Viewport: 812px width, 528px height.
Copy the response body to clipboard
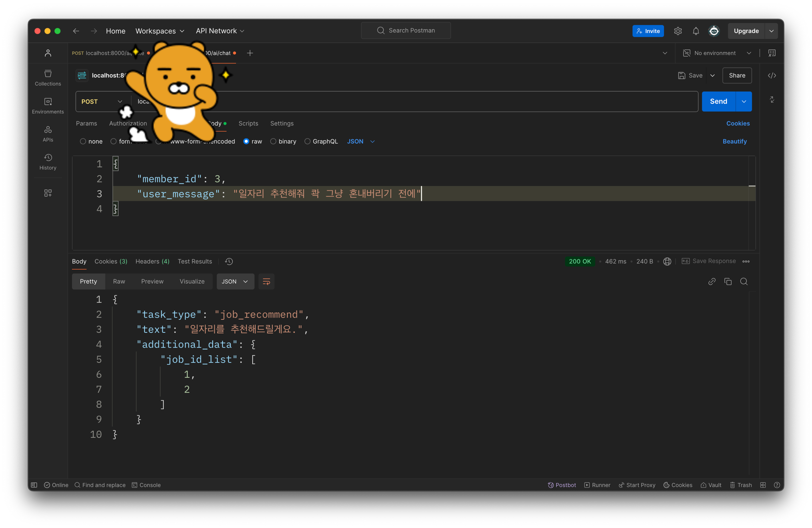click(728, 282)
